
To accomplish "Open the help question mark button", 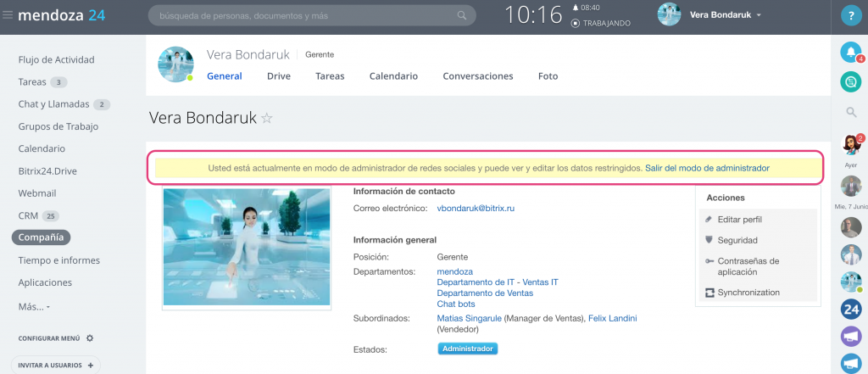I will (851, 16).
